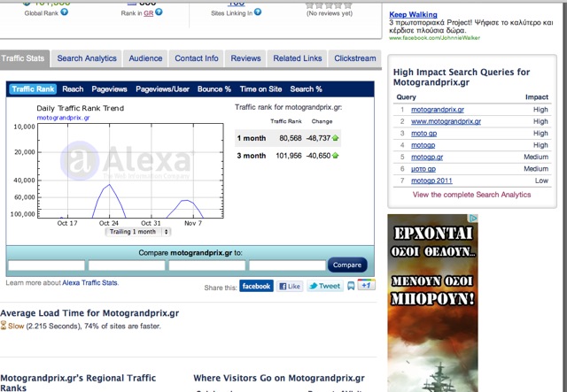Click the green up arrow for 1 month
Screen dimensions: 567x392
point(335,138)
